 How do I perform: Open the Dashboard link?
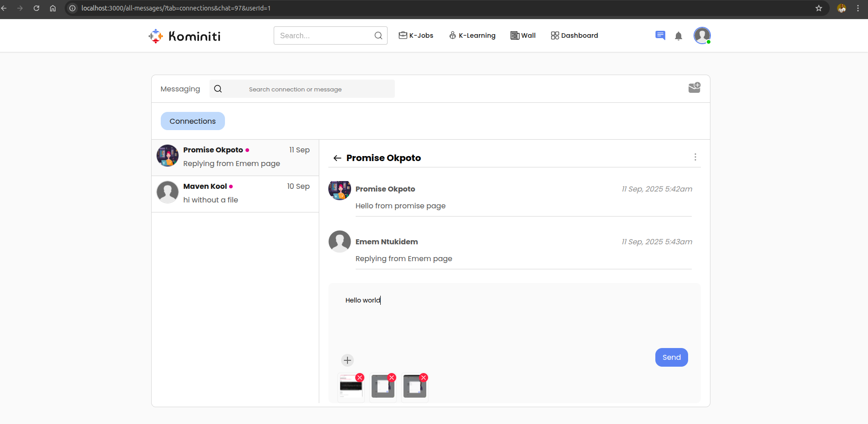[574, 35]
